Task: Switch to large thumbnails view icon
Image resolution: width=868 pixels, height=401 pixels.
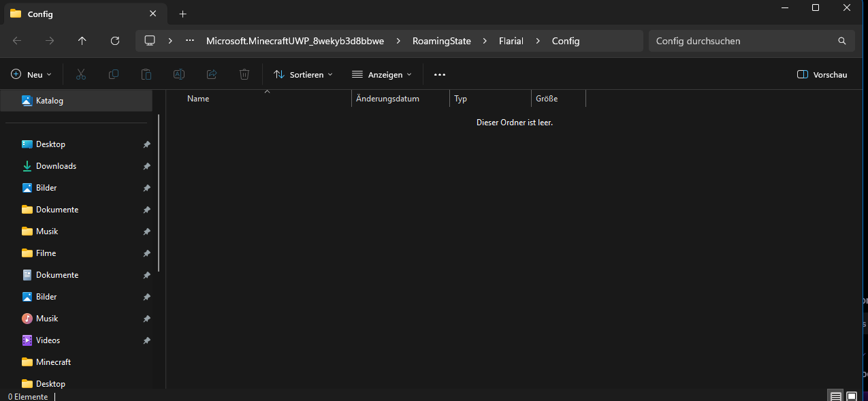Action: (x=852, y=396)
